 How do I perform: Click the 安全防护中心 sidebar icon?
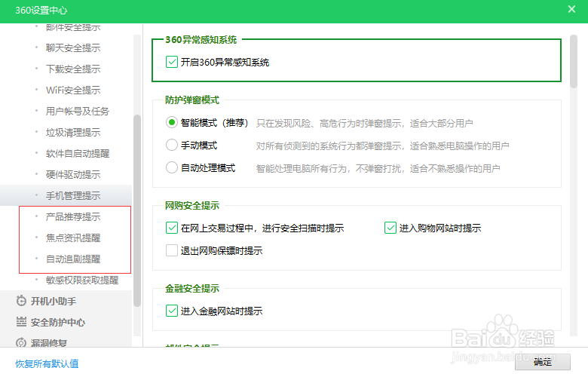click(x=21, y=322)
